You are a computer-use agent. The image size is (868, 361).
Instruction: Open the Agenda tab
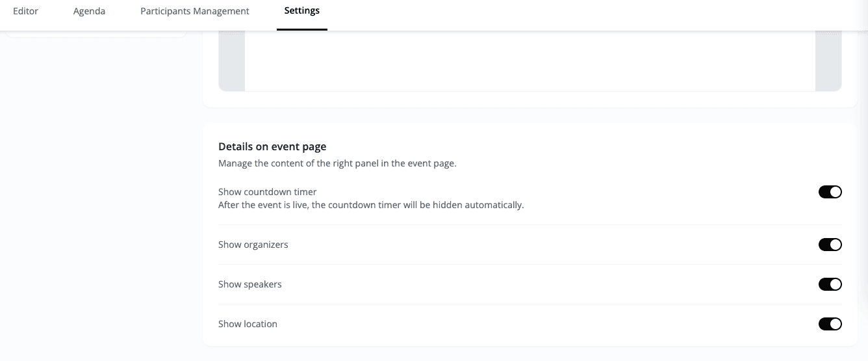tap(89, 11)
